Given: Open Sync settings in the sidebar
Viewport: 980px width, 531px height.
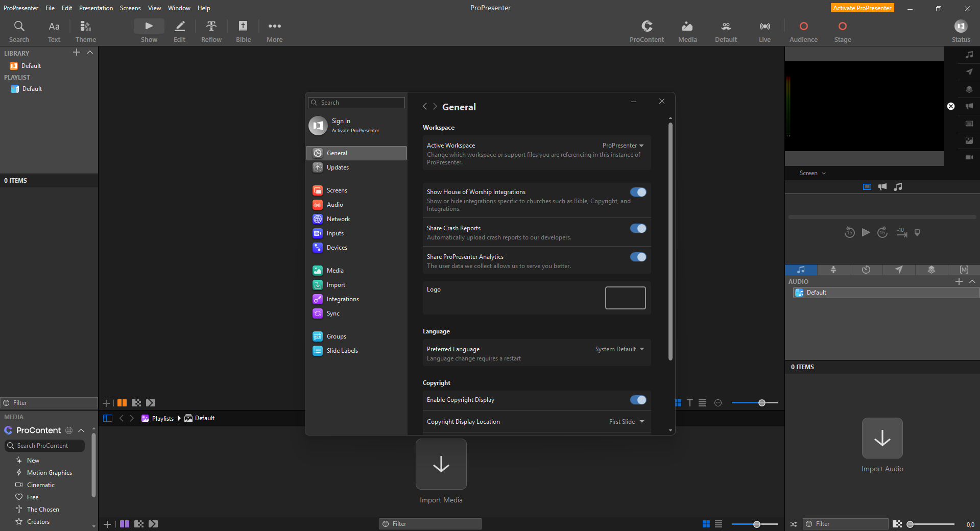Looking at the screenshot, I should pyautogui.click(x=356, y=313).
